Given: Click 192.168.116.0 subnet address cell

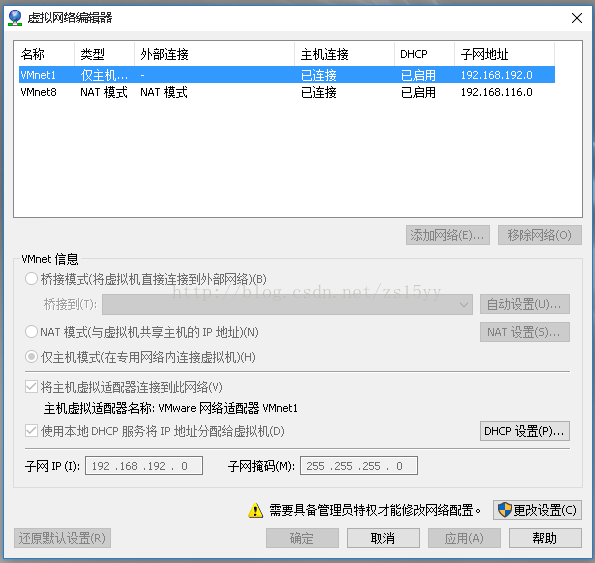Looking at the screenshot, I should point(496,92).
